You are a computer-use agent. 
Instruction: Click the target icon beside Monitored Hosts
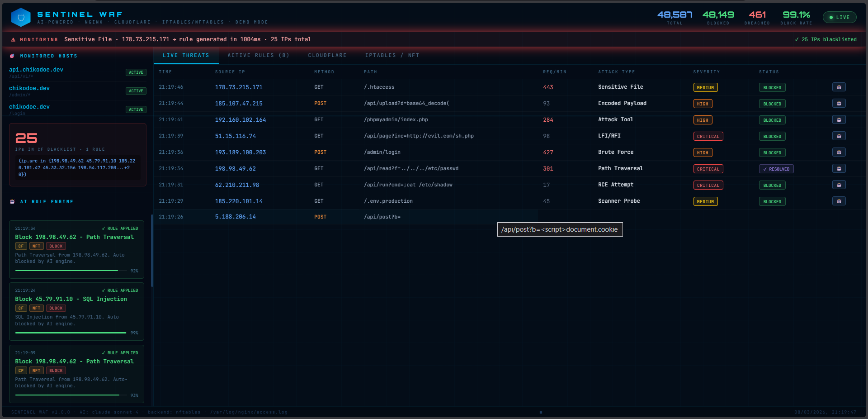tap(12, 56)
